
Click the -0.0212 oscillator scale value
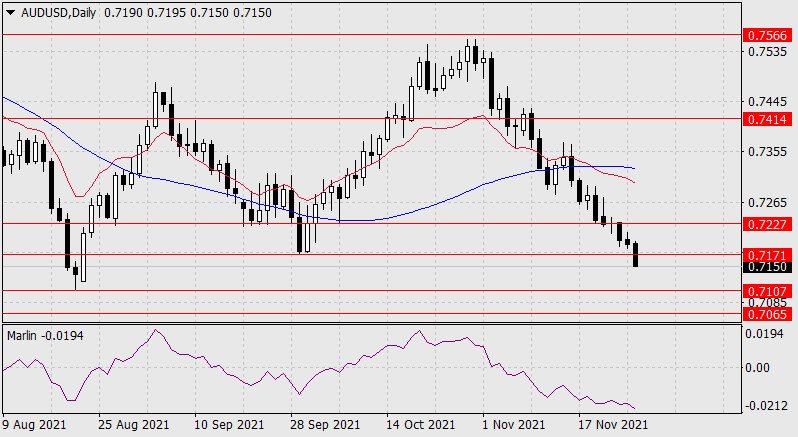(764, 405)
